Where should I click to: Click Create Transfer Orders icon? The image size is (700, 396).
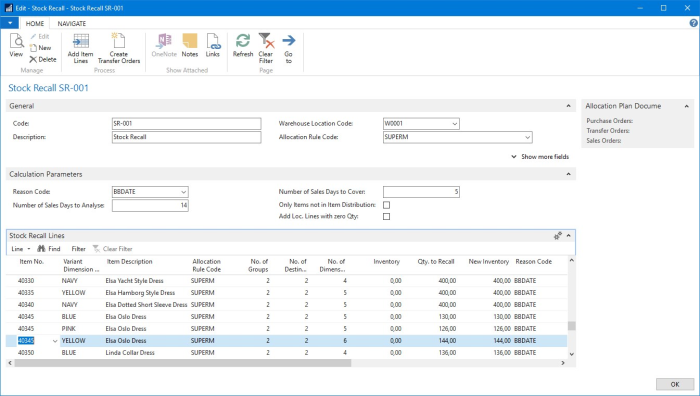point(118,41)
